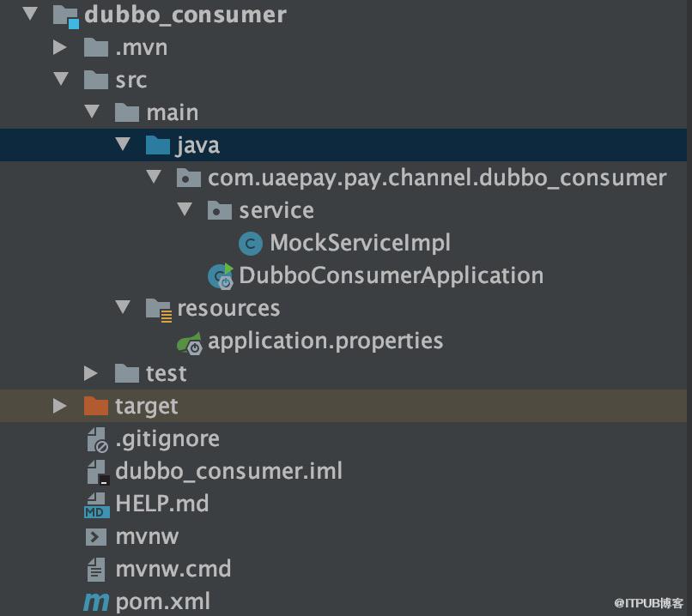Click the MockServiceImpl class icon
Viewport: 692px width, 616px height.
coord(250,244)
